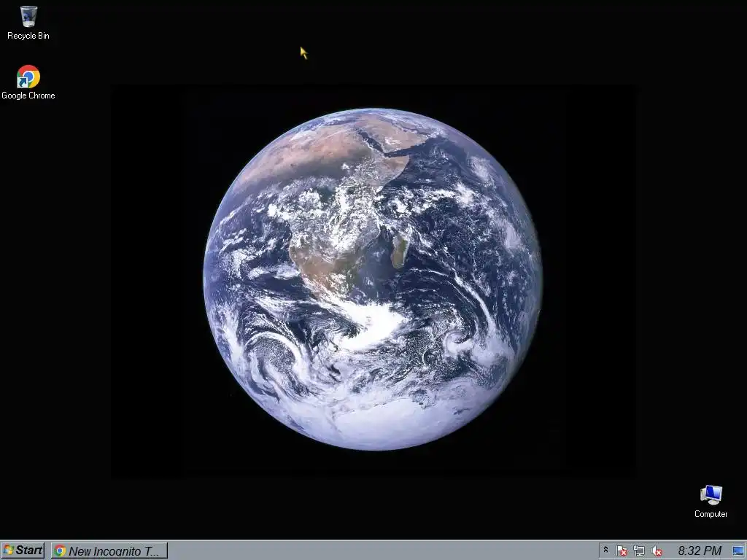Click the 8:32 PM clock
Image resolution: width=747 pixels, height=560 pixels.
[x=700, y=551]
